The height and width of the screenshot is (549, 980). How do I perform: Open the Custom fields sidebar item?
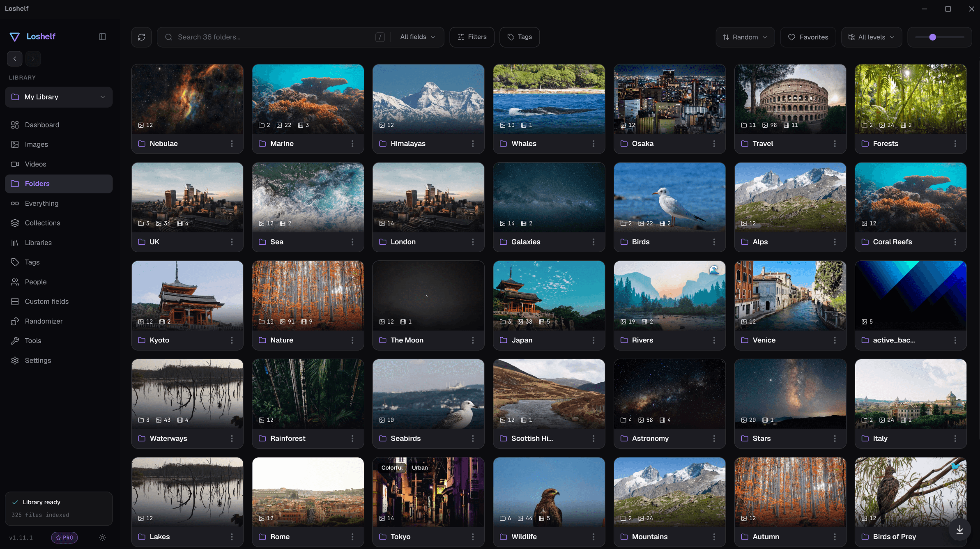(x=59, y=301)
